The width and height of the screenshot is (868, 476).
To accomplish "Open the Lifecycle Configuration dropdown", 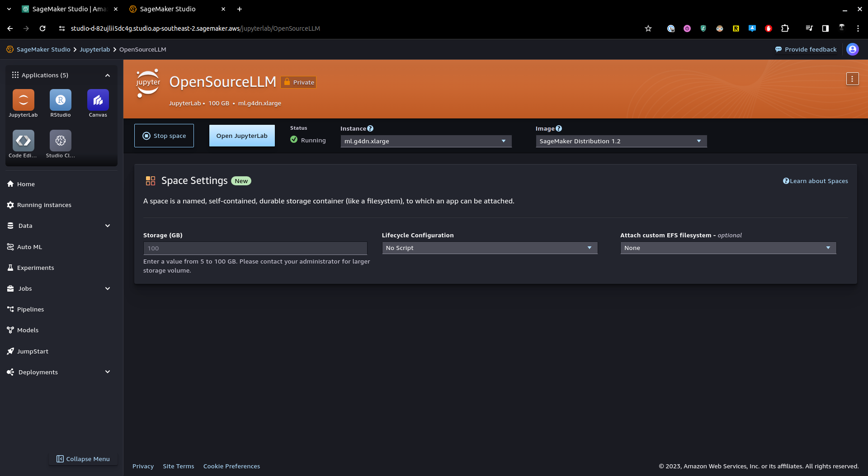I will 489,248.
